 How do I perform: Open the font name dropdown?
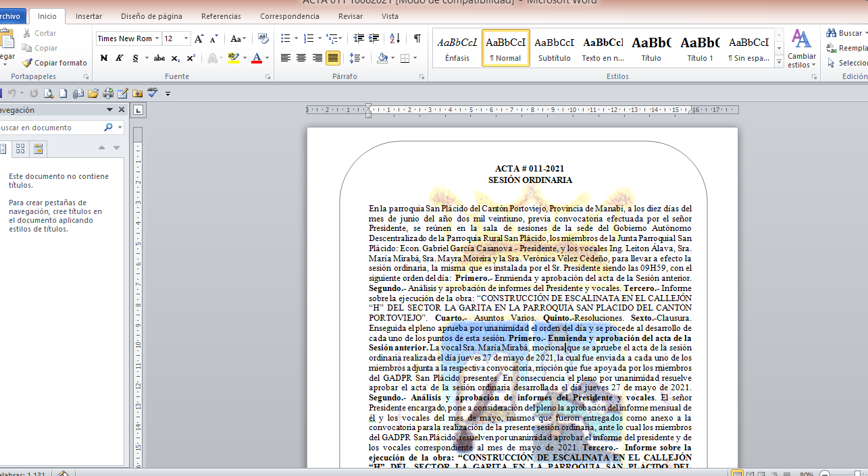point(157,38)
